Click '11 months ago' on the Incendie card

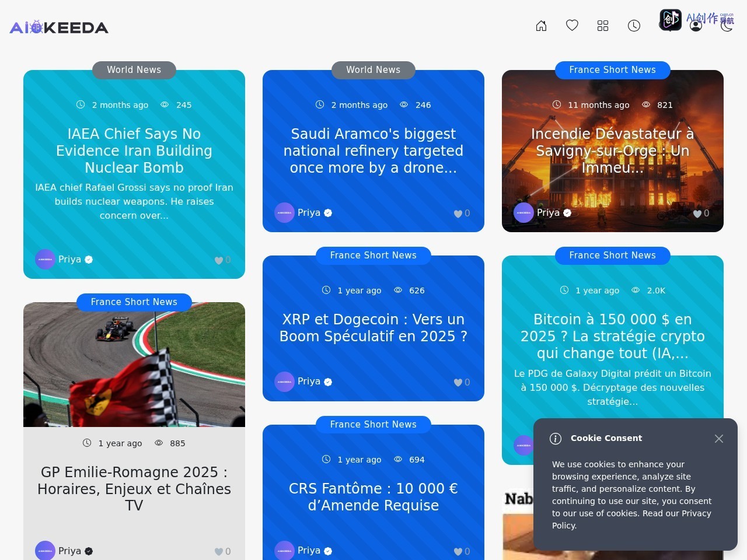coord(598,105)
